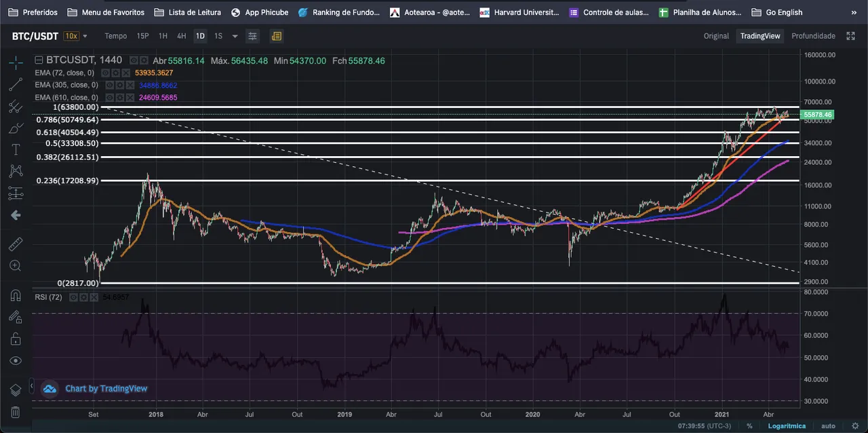Select the 1D timeframe

[x=200, y=36]
